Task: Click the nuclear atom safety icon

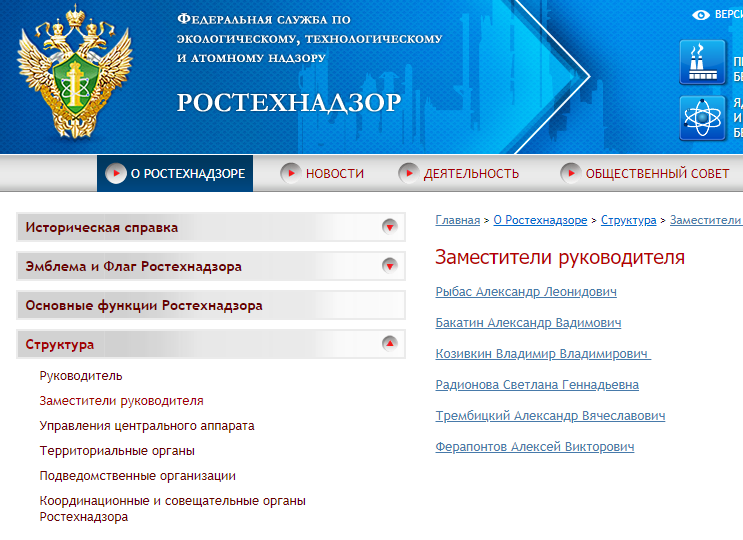Action: tap(703, 118)
